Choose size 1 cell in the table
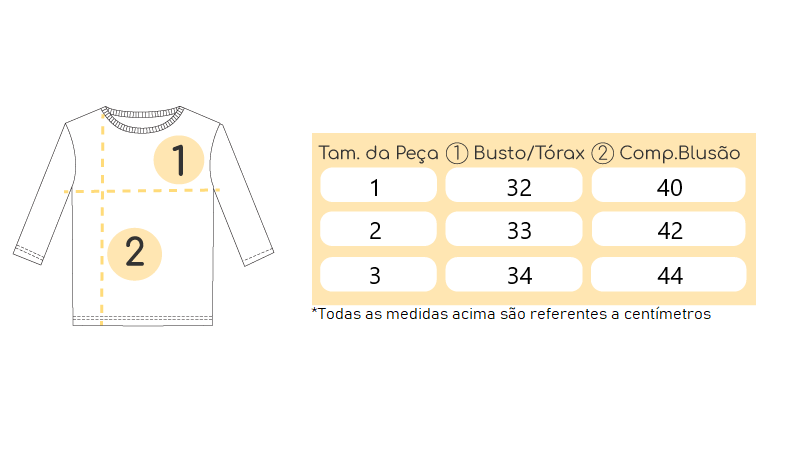Viewport: 800px width, 456px height. point(378,185)
